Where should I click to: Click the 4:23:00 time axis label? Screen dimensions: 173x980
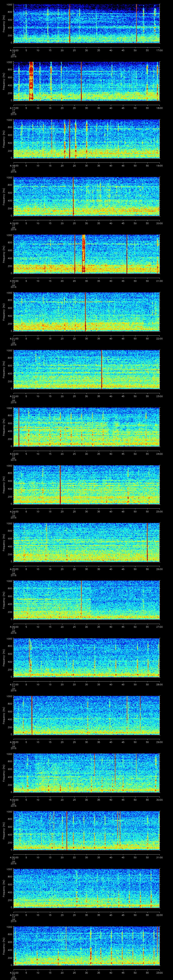[x=14, y=454]
